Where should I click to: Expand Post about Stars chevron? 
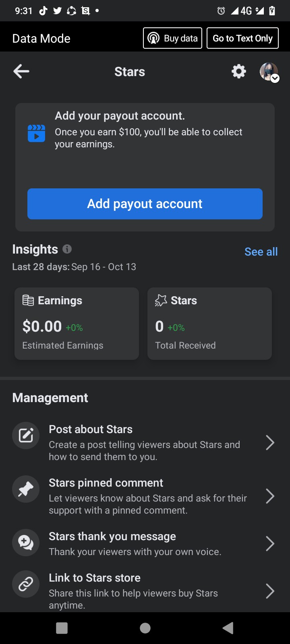(x=270, y=443)
